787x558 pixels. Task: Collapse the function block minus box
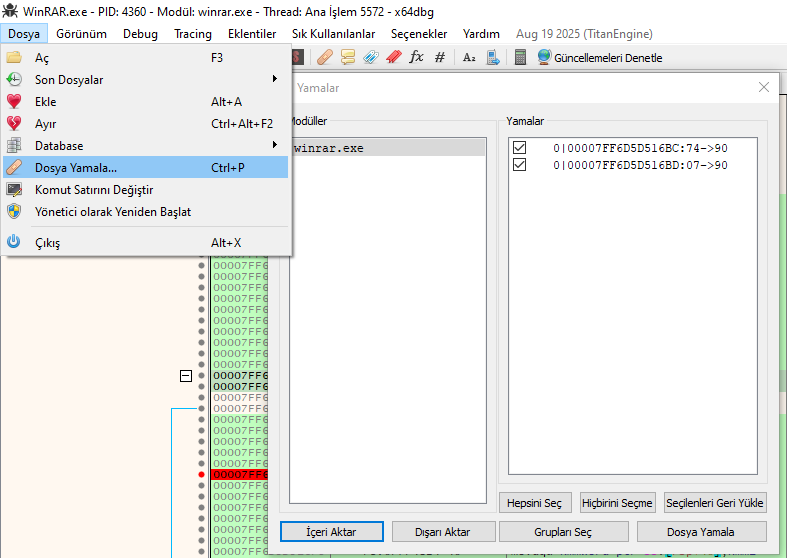pyautogui.click(x=186, y=376)
